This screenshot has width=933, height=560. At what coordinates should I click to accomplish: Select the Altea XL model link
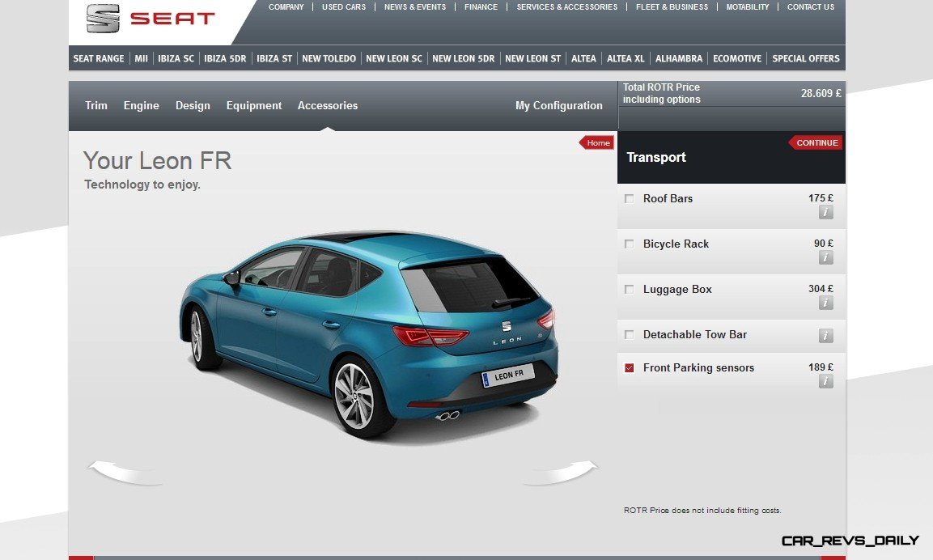(626, 58)
